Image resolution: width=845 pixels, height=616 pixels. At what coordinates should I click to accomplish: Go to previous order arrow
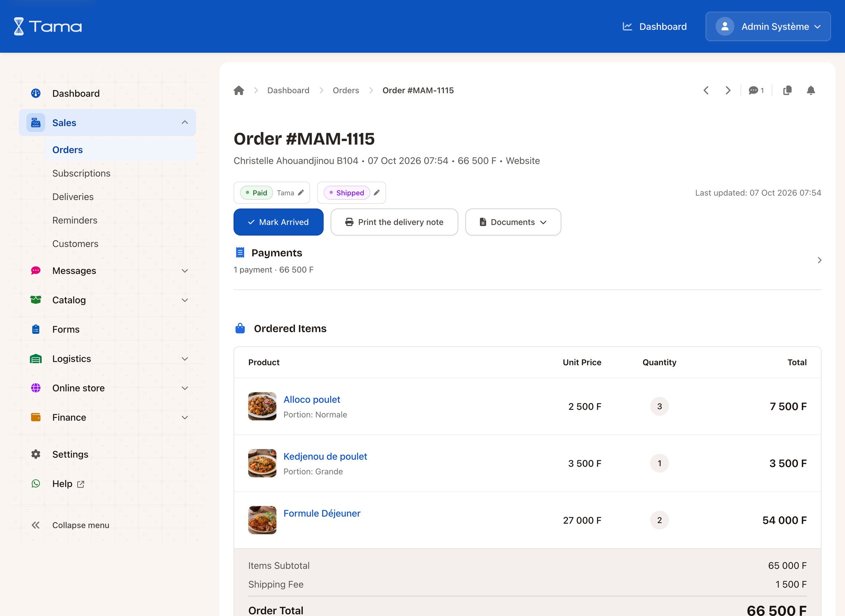[x=706, y=90]
